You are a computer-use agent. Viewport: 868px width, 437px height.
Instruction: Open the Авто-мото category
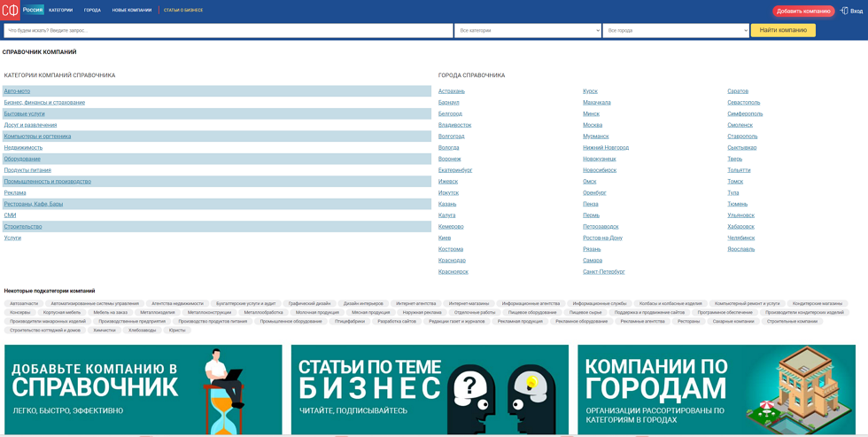(17, 91)
